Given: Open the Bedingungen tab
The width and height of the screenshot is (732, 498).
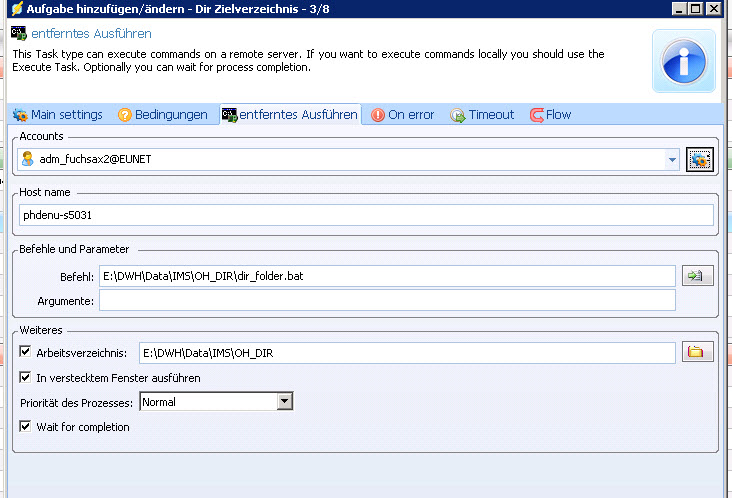Looking at the screenshot, I should click(x=163, y=115).
